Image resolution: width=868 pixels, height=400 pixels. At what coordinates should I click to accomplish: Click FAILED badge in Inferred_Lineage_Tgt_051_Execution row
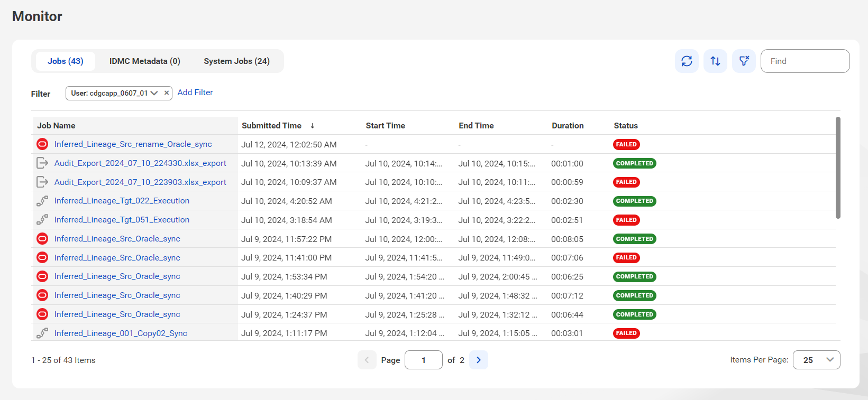click(x=626, y=220)
